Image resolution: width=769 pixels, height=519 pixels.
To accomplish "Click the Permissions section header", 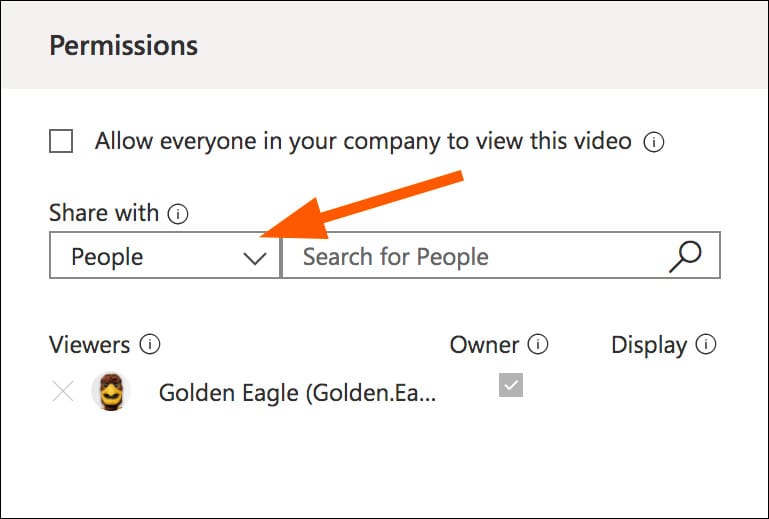I will [x=124, y=46].
